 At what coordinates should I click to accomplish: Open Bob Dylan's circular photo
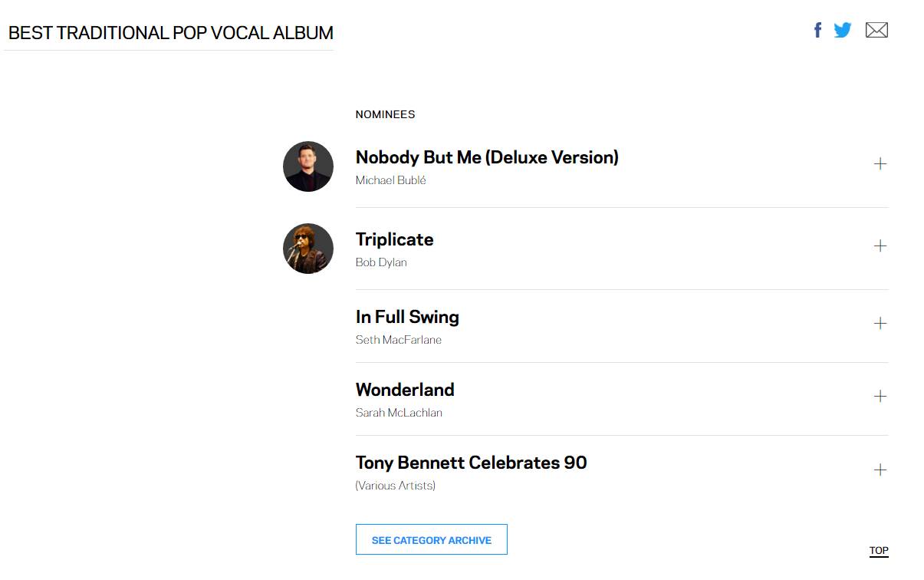[308, 249]
